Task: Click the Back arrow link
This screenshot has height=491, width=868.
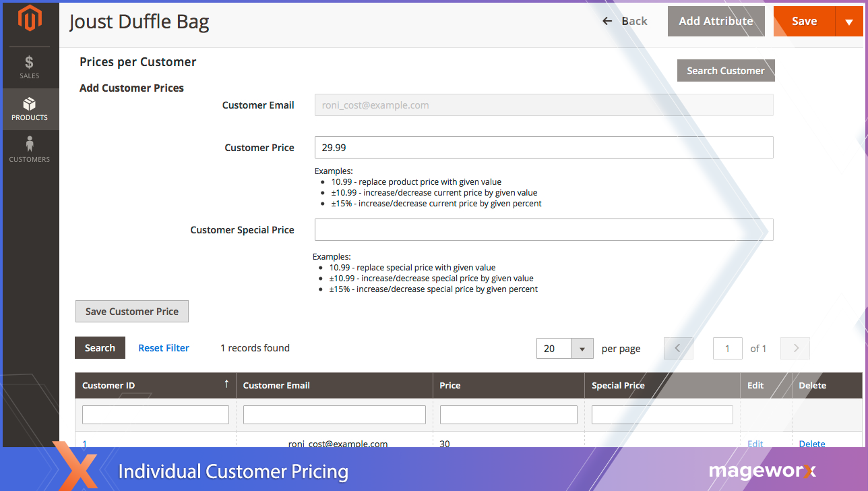Action: pyautogui.click(x=625, y=21)
